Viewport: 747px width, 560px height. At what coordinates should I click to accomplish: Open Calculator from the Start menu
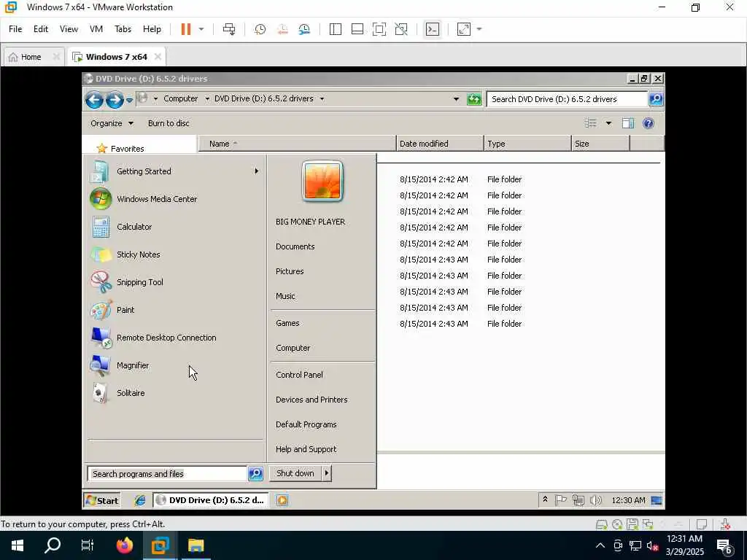coord(175,227)
